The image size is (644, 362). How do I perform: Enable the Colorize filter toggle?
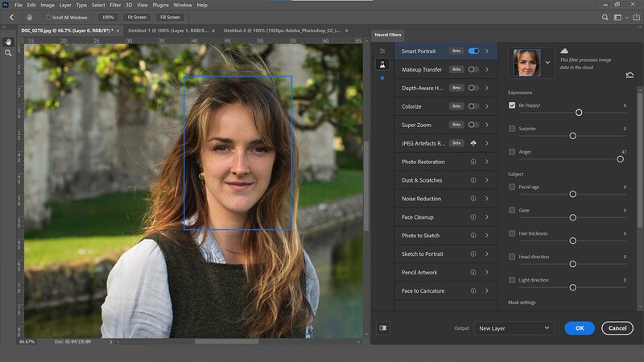473,106
